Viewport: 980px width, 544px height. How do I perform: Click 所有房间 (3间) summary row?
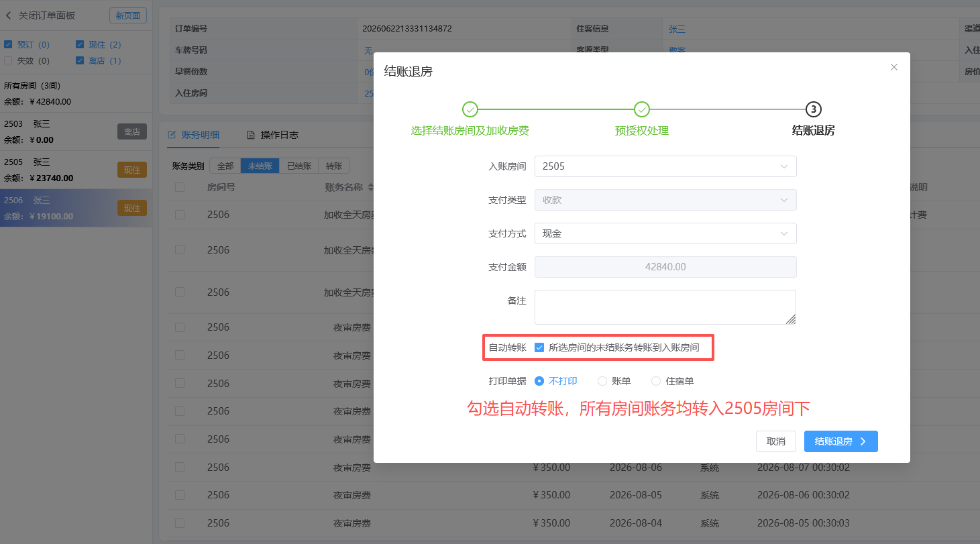[76, 93]
